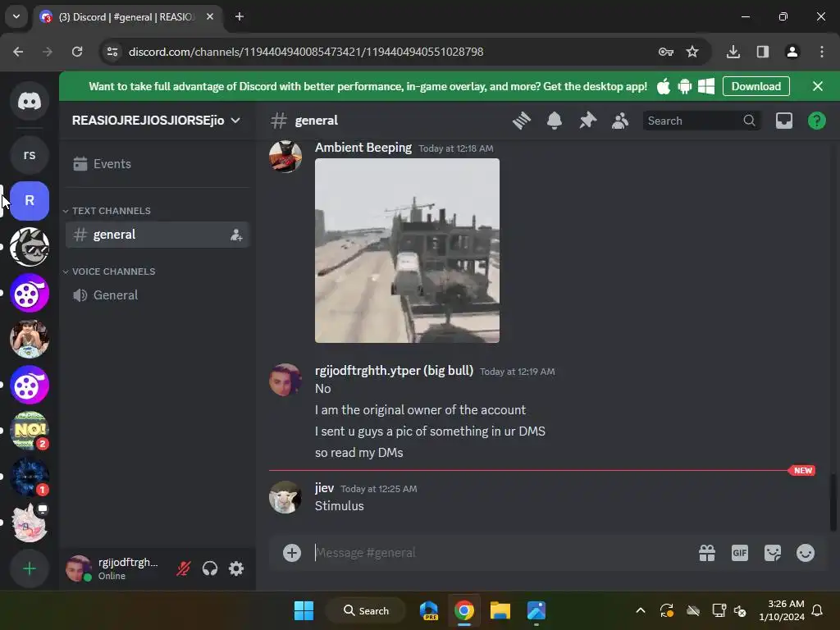Click chat scrollbar thumb
840x630 pixels.
833,503
